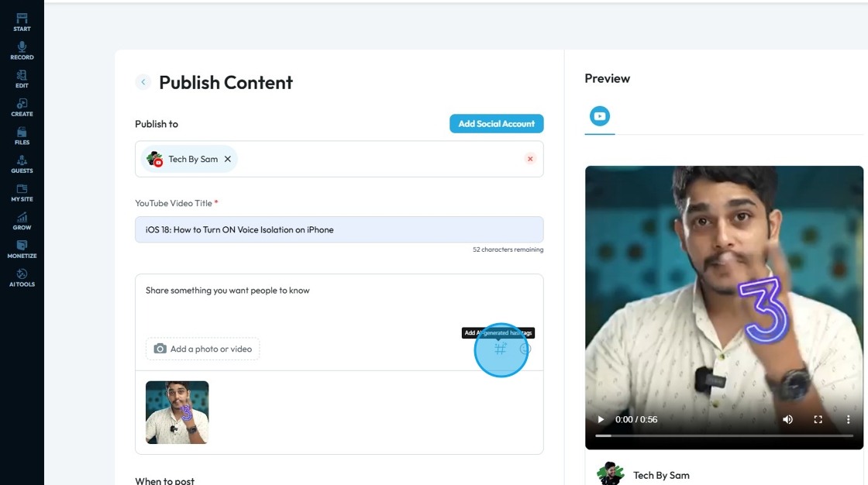Click the 'Preview' heading
The height and width of the screenshot is (485, 868).
(x=608, y=78)
